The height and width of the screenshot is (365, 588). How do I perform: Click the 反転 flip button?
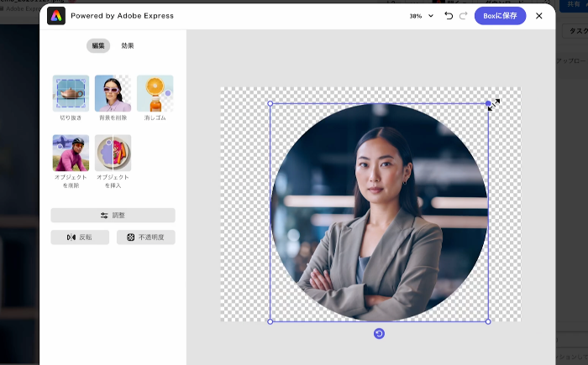tap(80, 237)
